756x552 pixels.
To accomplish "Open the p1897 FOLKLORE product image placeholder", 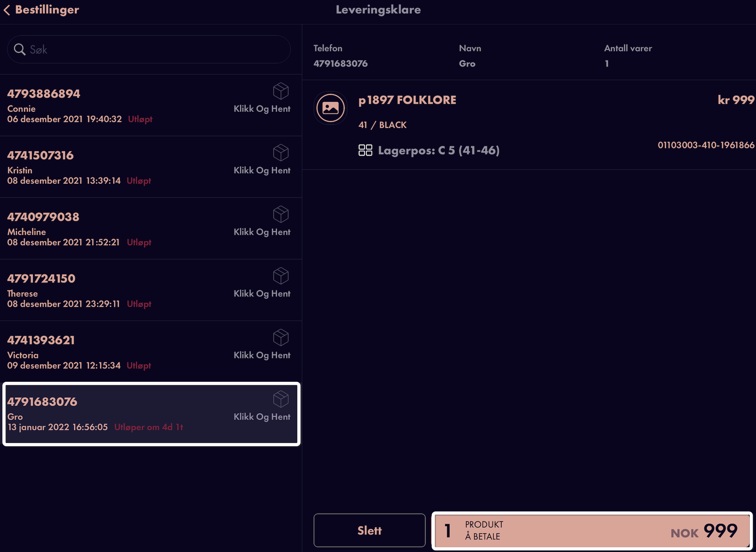I will coord(330,108).
